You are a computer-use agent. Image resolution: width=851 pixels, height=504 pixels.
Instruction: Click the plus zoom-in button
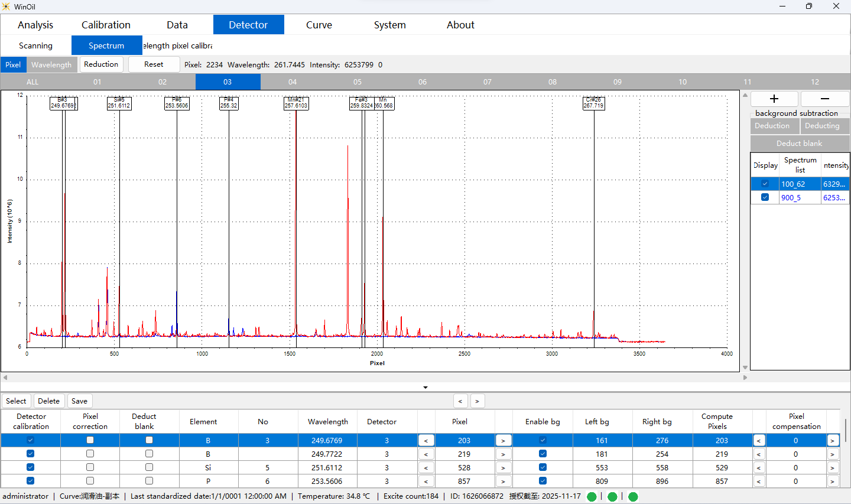click(774, 99)
